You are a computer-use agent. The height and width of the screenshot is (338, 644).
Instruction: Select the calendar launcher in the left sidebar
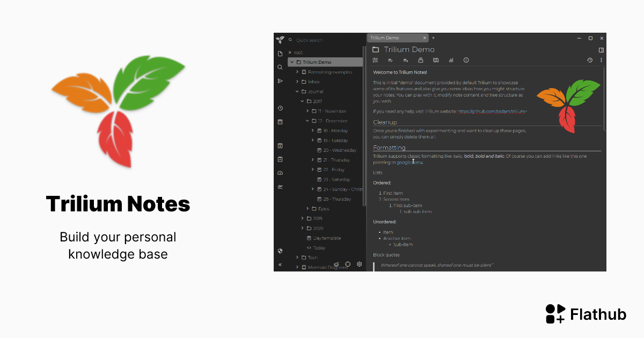[280, 122]
